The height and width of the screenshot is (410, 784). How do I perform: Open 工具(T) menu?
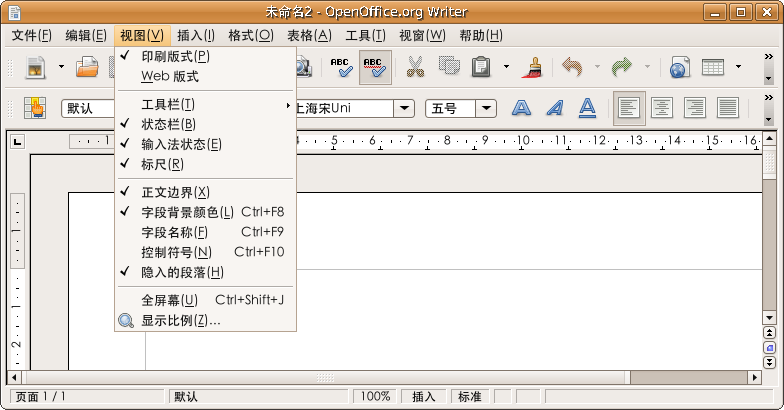[x=366, y=36]
